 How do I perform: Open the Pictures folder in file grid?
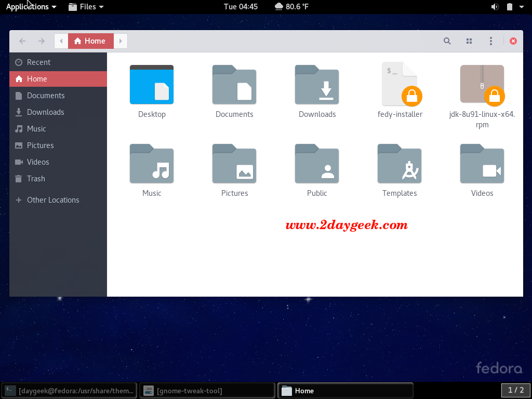(234, 164)
